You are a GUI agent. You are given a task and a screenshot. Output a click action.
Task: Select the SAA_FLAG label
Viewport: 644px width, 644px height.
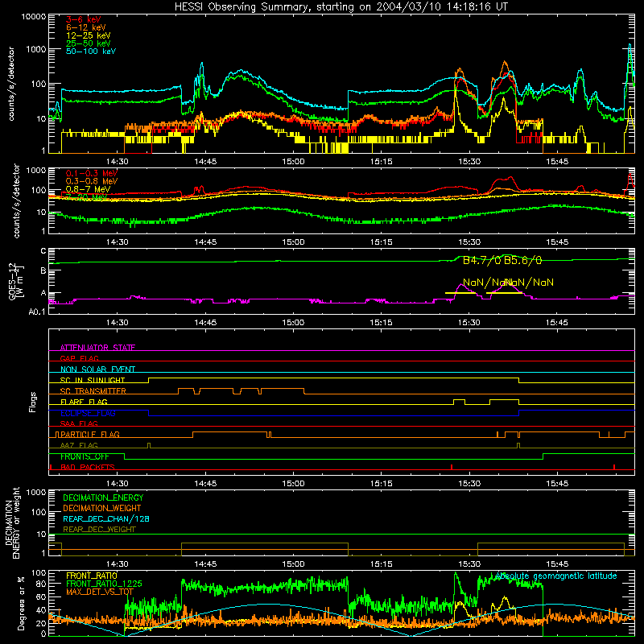click(79, 423)
